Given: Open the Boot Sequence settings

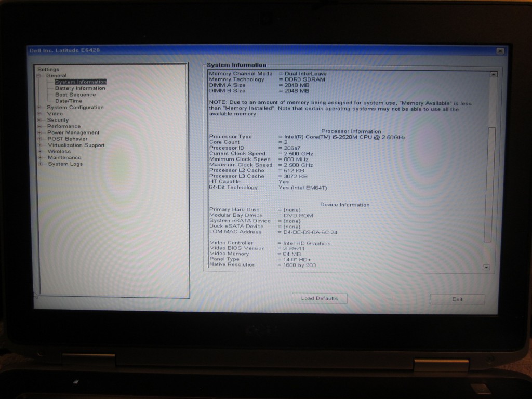Looking at the screenshot, I should 75,95.
